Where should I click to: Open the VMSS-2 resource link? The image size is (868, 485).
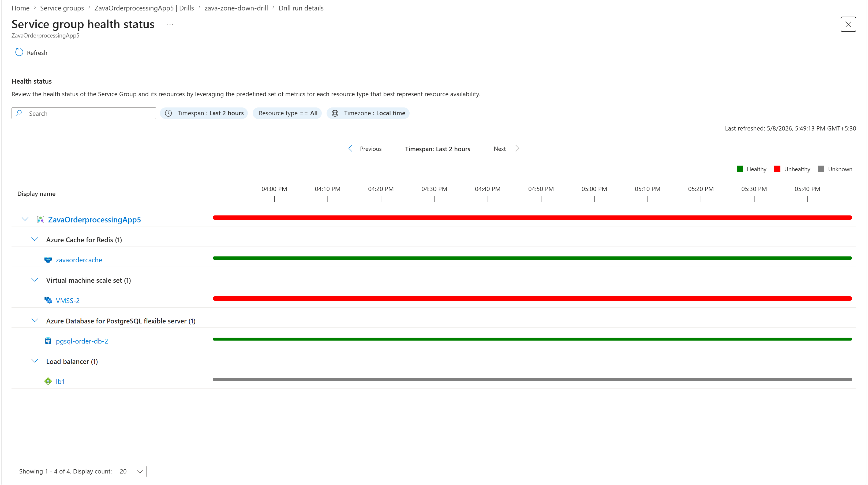68,301
